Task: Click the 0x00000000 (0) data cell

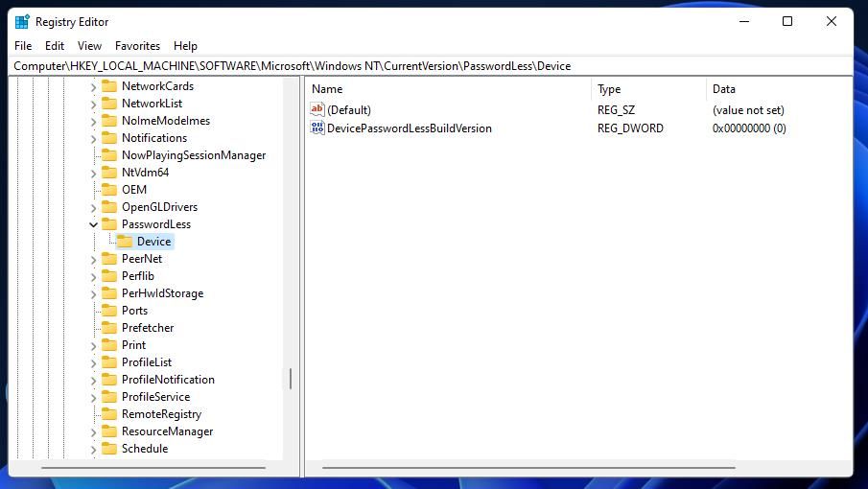Action: coord(749,128)
